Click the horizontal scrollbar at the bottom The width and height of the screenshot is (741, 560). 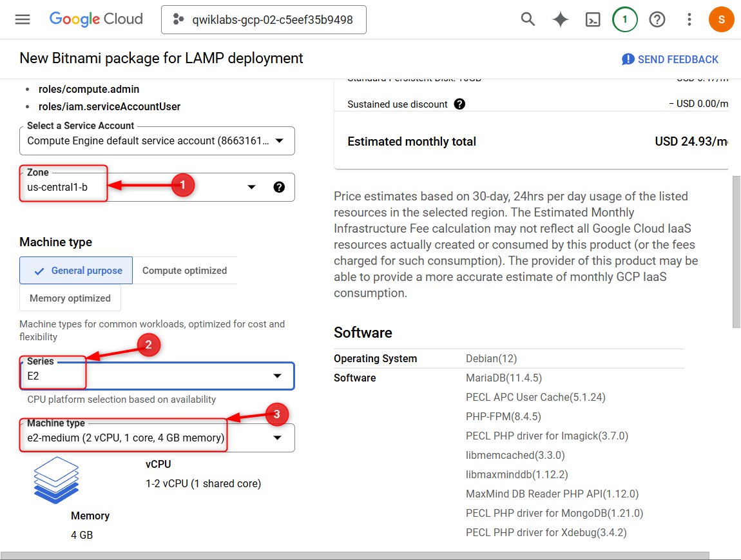[355, 555]
